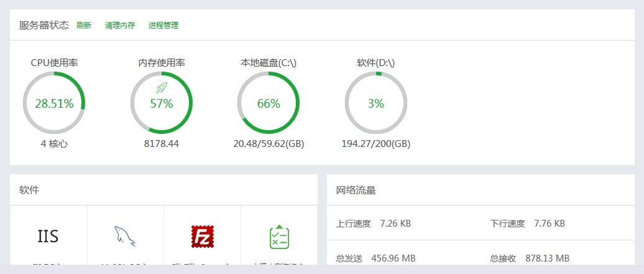Open 进程管理 process management

tap(163, 26)
